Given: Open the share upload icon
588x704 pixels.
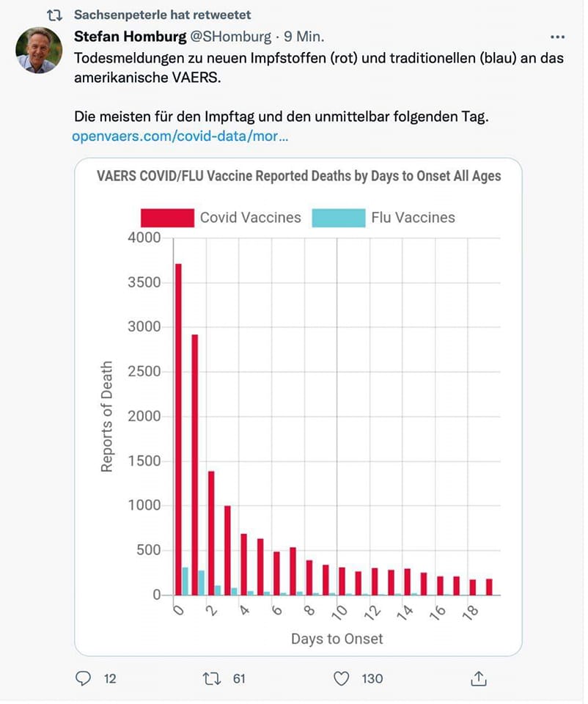Looking at the screenshot, I should pyautogui.click(x=479, y=678).
